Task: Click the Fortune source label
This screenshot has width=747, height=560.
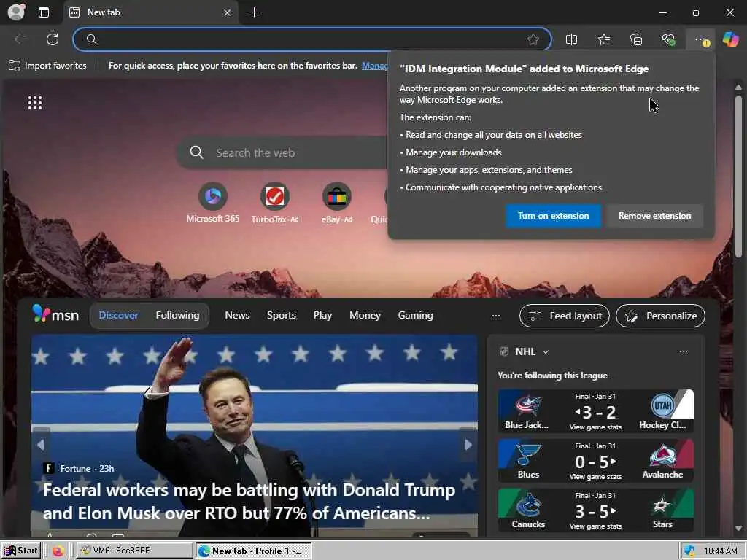Action: click(75, 469)
